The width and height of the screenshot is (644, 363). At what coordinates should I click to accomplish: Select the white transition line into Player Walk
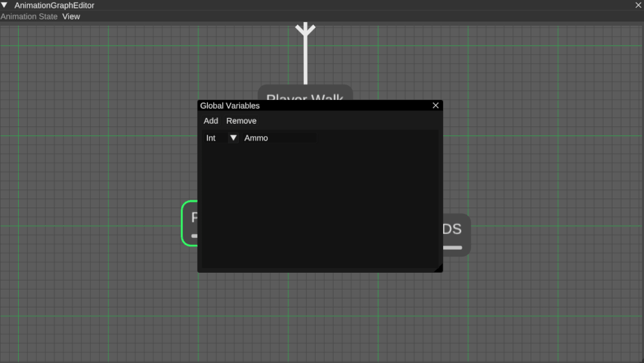(305, 61)
